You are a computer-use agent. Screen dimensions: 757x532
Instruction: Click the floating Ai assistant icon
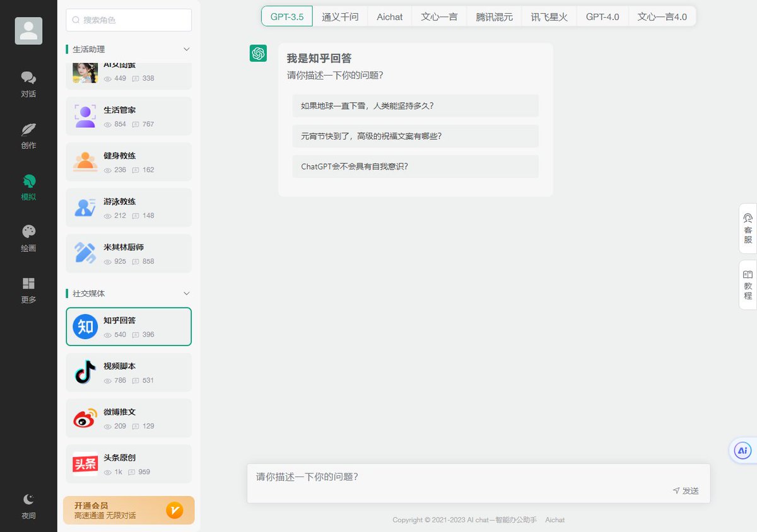click(742, 451)
